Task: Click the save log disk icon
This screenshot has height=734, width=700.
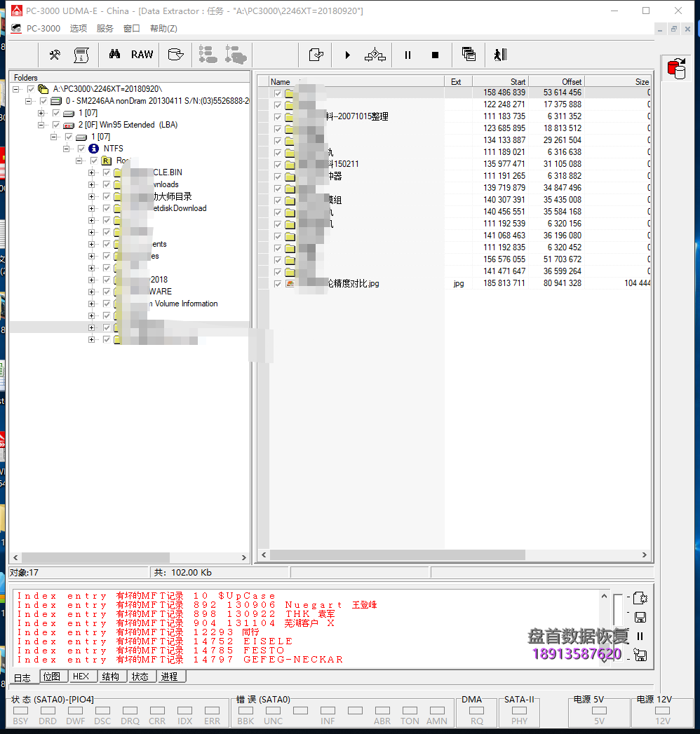Action: pyautogui.click(x=640, y=617)
